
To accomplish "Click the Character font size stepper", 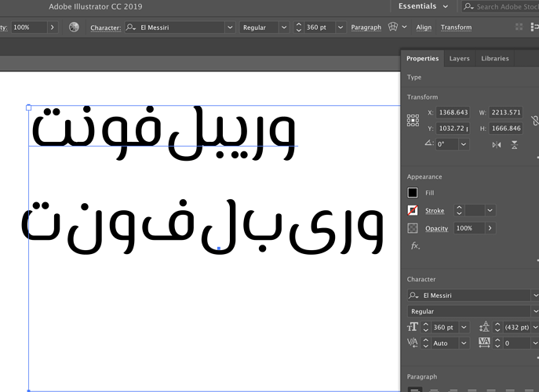I will click(x=425, y=327).
